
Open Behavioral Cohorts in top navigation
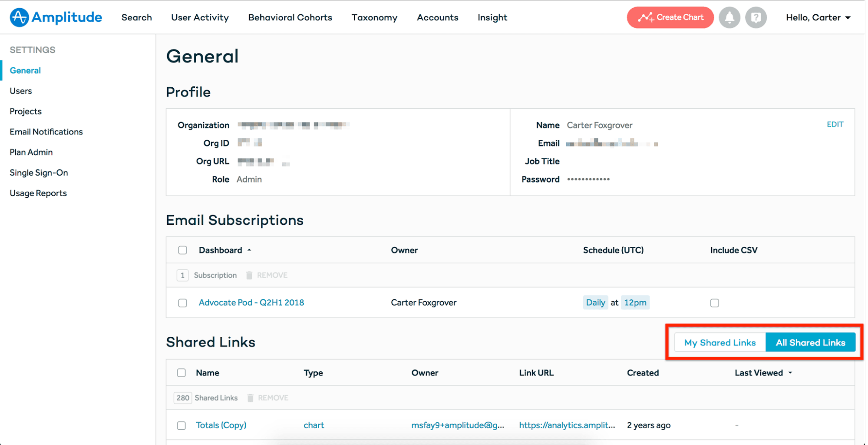(290, 17)
